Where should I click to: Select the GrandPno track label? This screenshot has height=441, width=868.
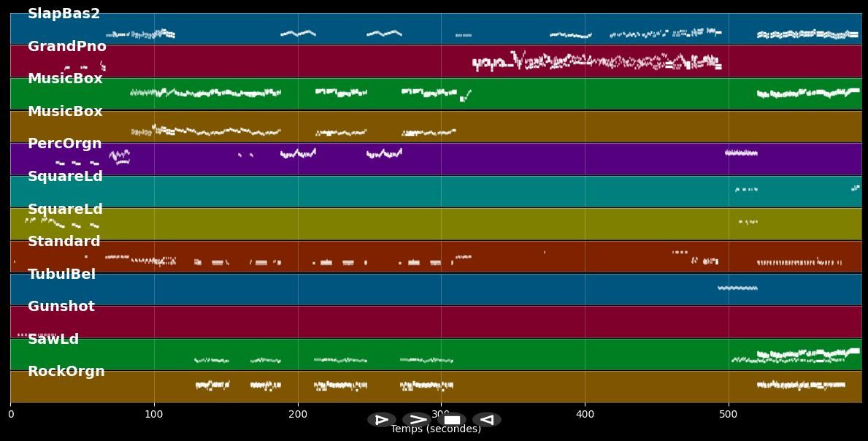tap(66, 47)
